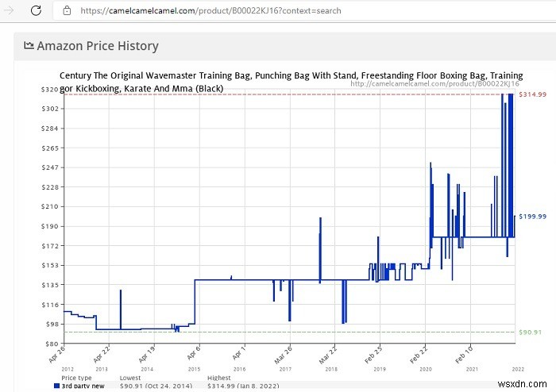556x392 pixels.
Task: Click the 2022 year label
Action: point(518,369)
